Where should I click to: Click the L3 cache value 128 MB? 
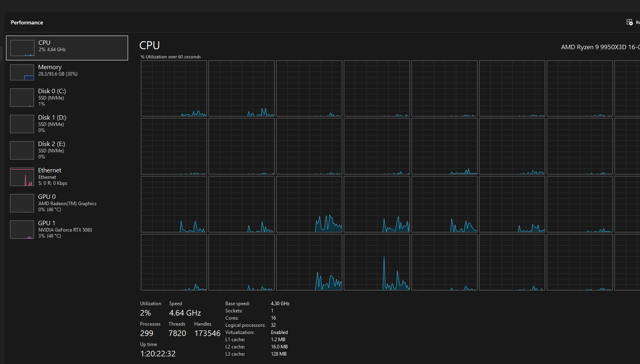tap(279, 354)
